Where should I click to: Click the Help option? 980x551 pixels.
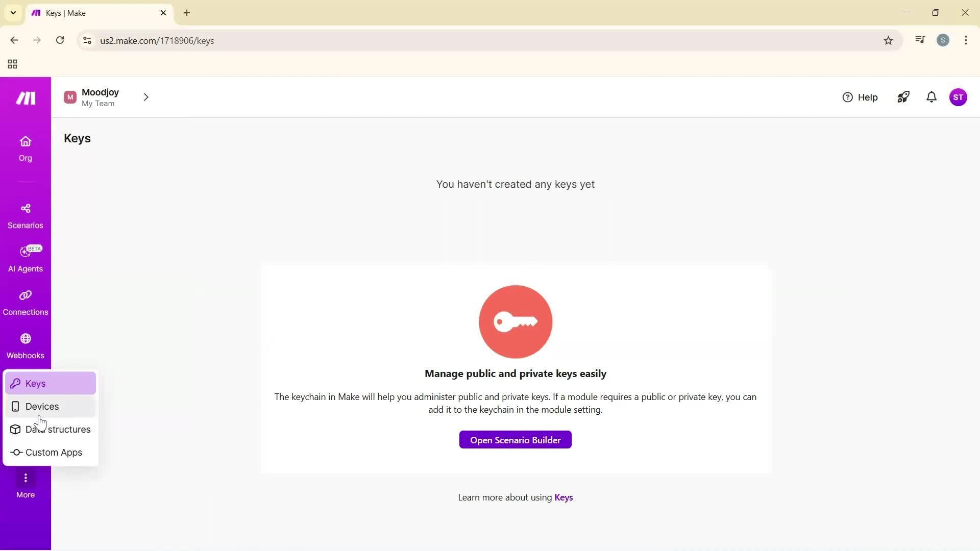pos(861,97)
